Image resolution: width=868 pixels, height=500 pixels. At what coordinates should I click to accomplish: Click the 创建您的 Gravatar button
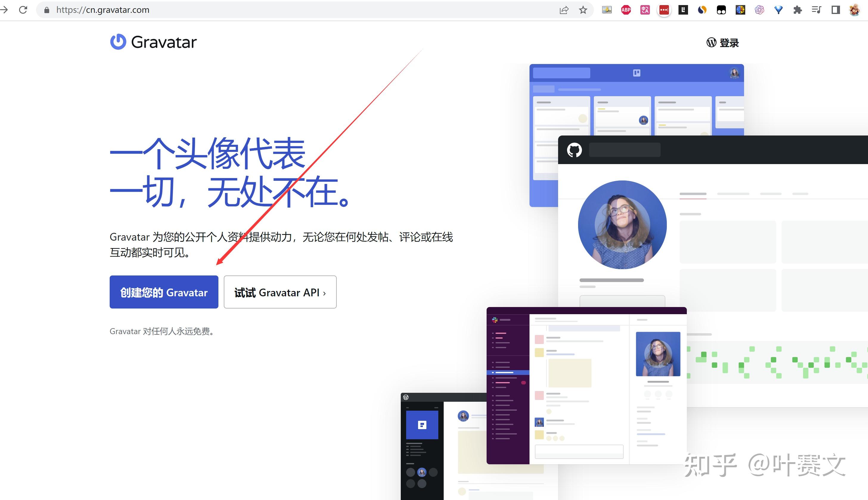click(x=164, y=292)
